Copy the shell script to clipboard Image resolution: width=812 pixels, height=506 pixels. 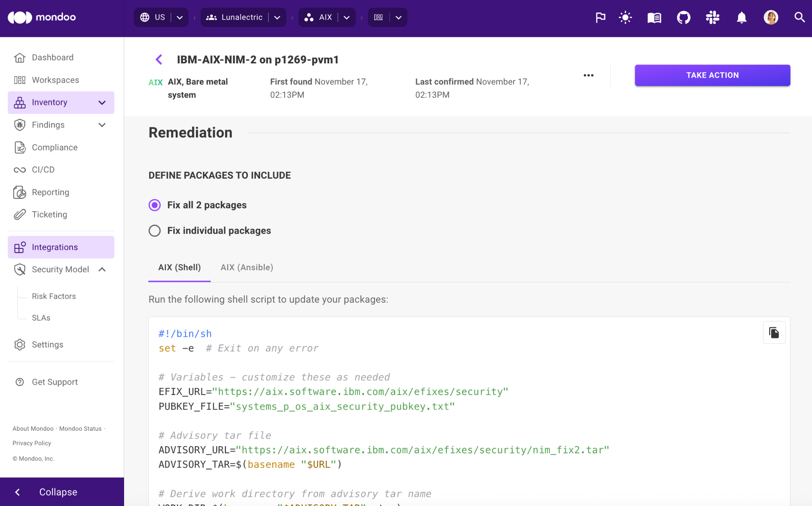tap(774, 332)
